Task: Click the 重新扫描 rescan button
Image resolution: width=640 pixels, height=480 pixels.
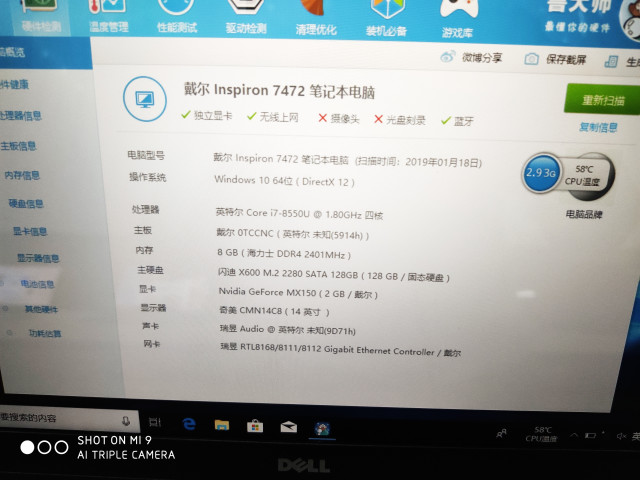Action: [x=602, y=100]
